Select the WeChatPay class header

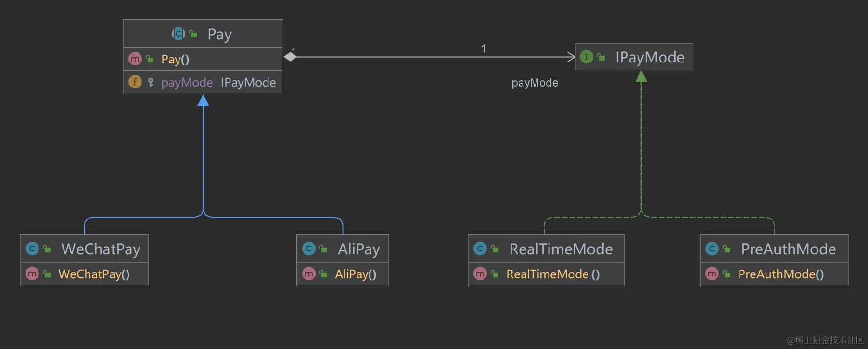(x=101, y=249)
